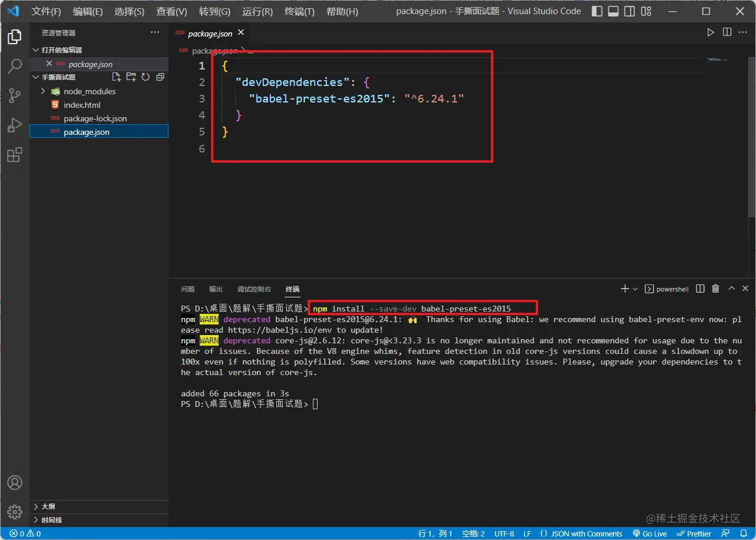This screenshot has height=540, width=756.
Task: Open the Accounts menu icon
Action: tap(15, 482)
